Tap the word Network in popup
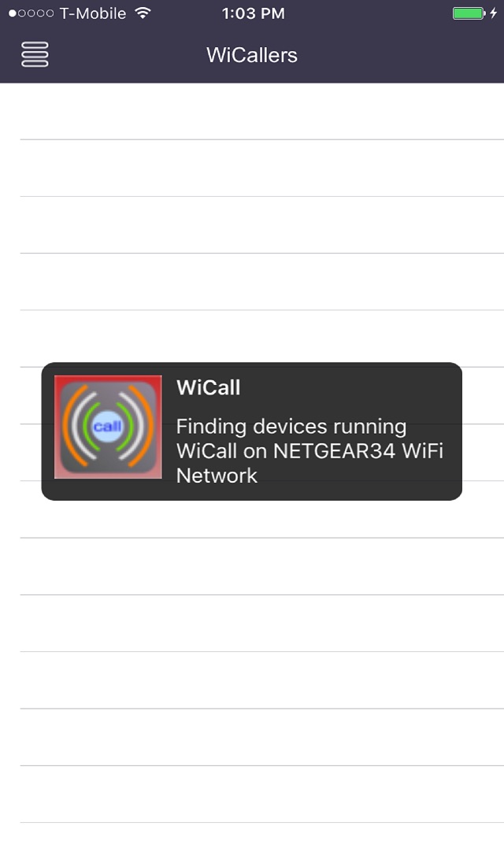This screenshot has height=863, width=504. 217,476
